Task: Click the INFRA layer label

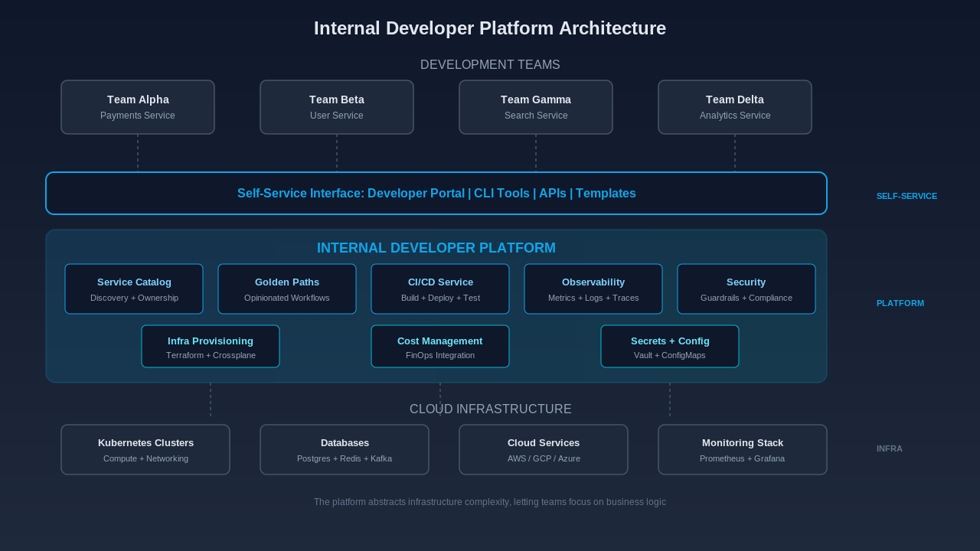Action: 890,448
